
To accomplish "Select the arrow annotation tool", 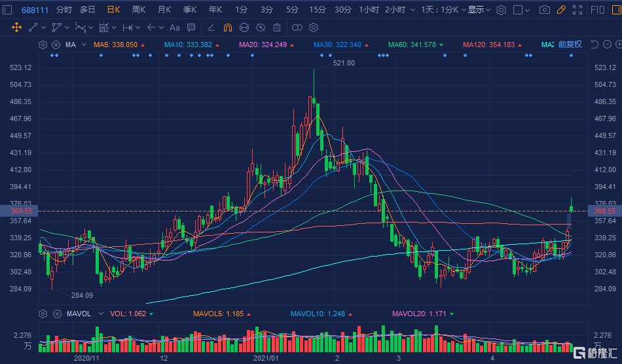I will (151, 27).
